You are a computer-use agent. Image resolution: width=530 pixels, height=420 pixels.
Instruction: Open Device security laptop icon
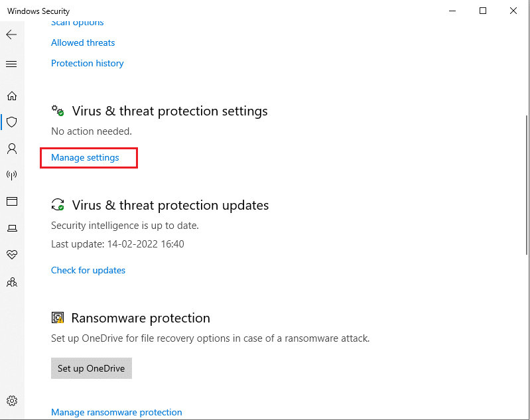12,228
